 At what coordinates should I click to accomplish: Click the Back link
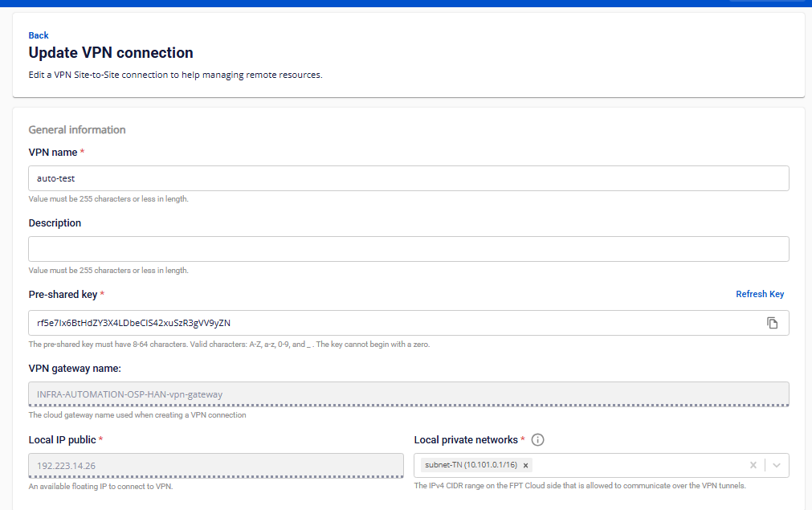coord(39,35)
